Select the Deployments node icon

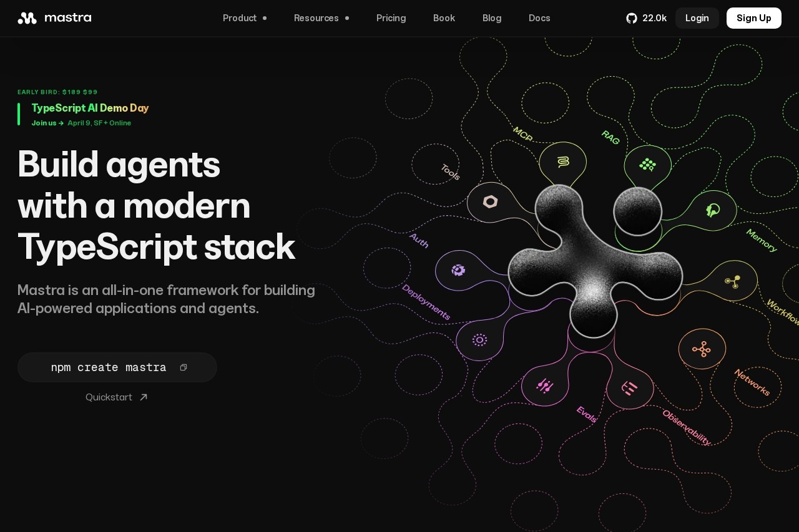(479, 340)
